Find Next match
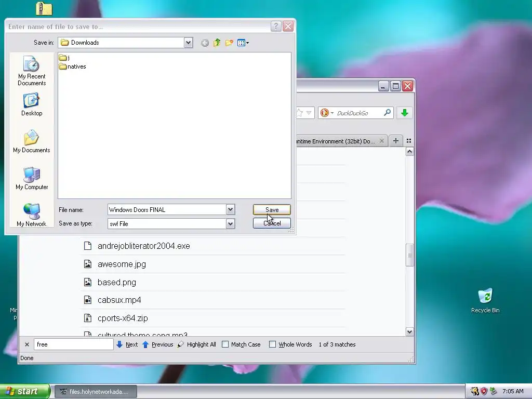 (127, 344)
